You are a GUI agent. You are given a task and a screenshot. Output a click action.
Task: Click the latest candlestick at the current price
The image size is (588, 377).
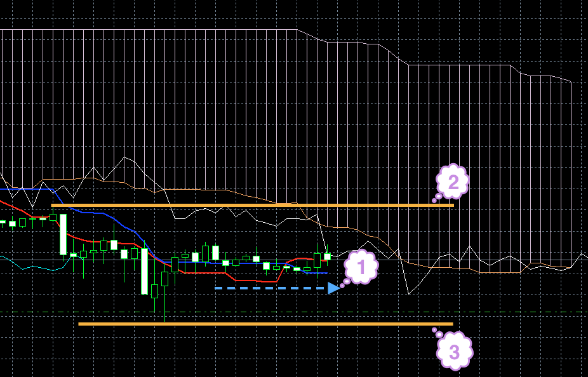coord(328,256)
